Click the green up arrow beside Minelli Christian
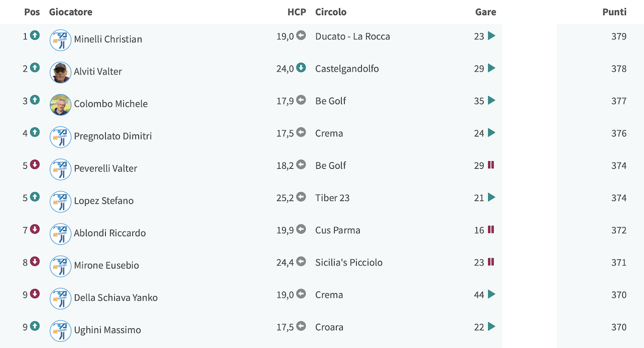 (x=35, y=35)
